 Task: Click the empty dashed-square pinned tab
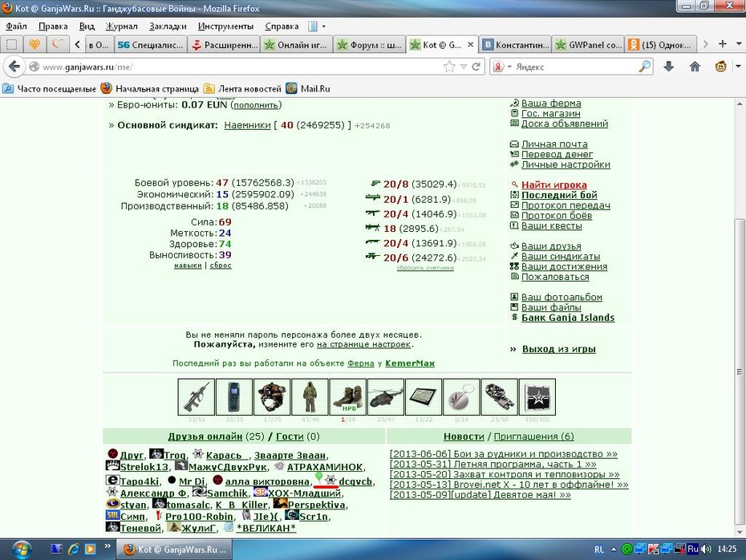click(12, 45)
